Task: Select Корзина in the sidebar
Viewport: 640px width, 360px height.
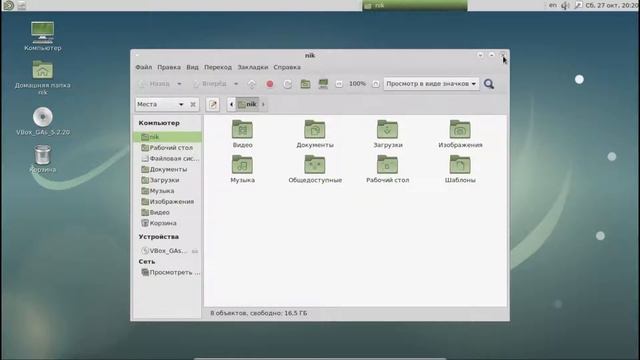Action: tap(167, 223)
